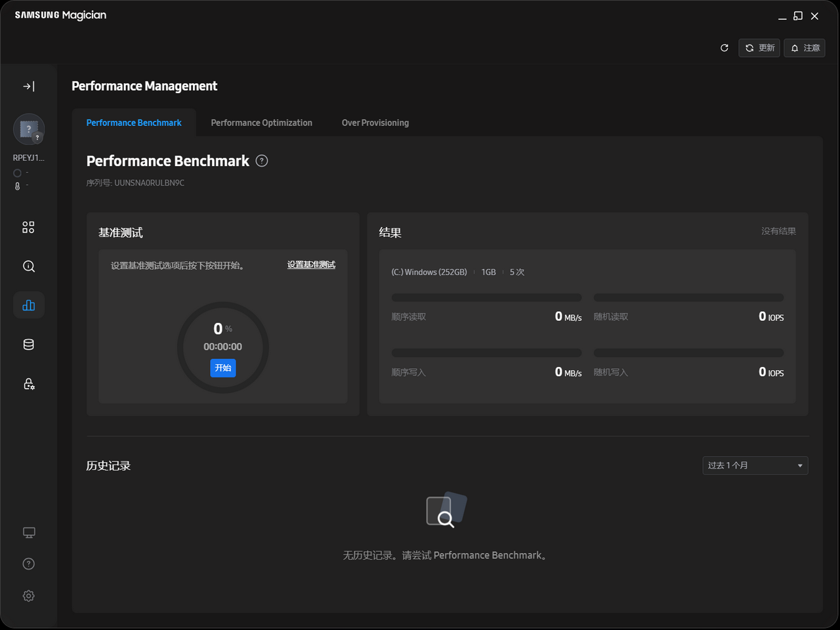
Task: Click the 更新 update button
Action: 759,47
